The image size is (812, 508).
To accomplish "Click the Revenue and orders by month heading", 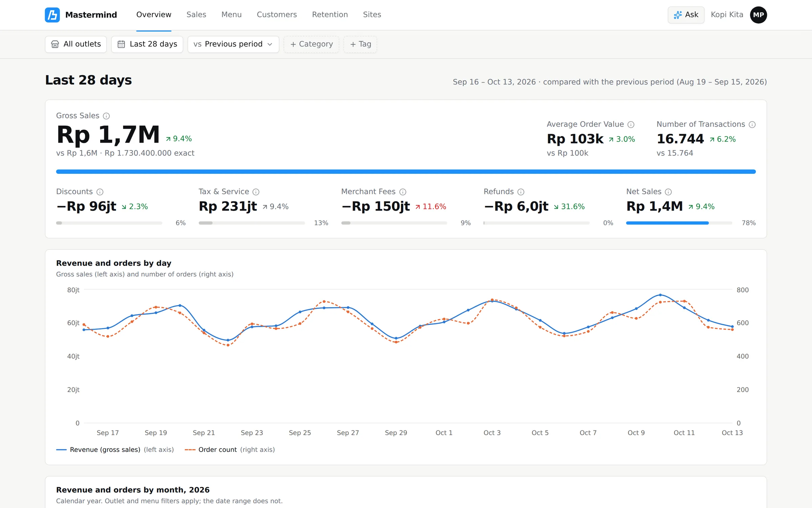I will (x=133, y=490).
